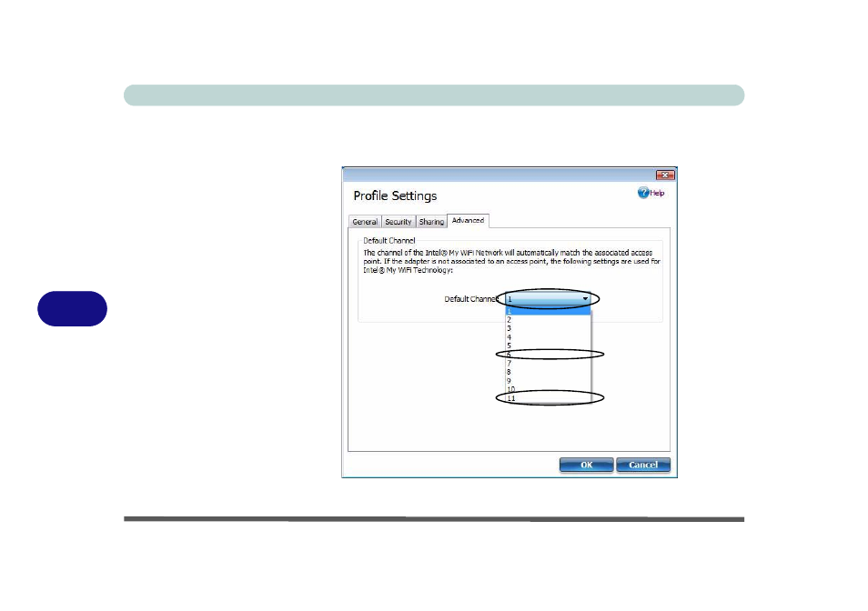Choose channel 5 in the list
The width and height of the screenshot is (868, 611).
(x=548, y=346)
